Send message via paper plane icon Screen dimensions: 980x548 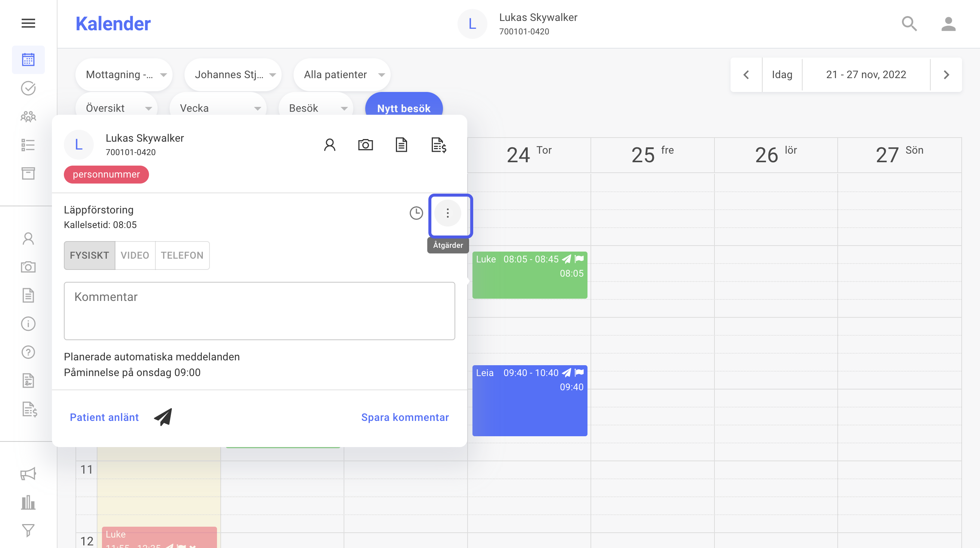163,417
